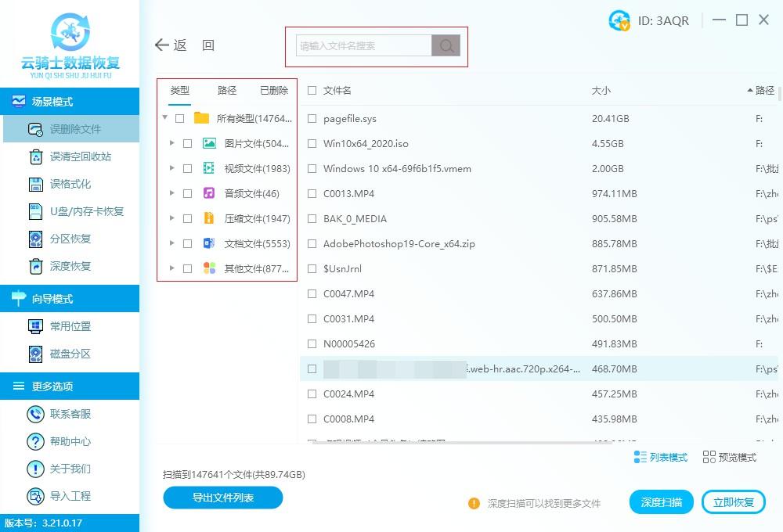Click the 文件名 column header
This screenshot has width=783, height=532.
[x=337, y=90]
